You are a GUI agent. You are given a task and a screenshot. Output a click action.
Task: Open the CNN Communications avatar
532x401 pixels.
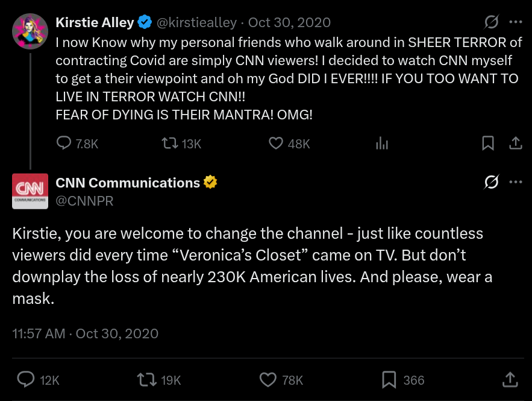(30, 191)
